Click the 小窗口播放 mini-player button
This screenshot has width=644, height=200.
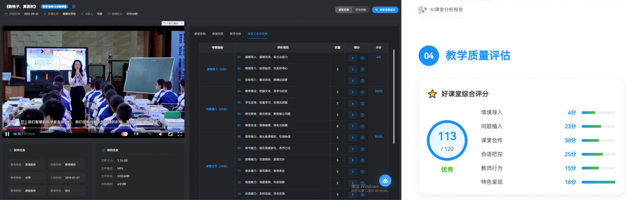point(171,23)
